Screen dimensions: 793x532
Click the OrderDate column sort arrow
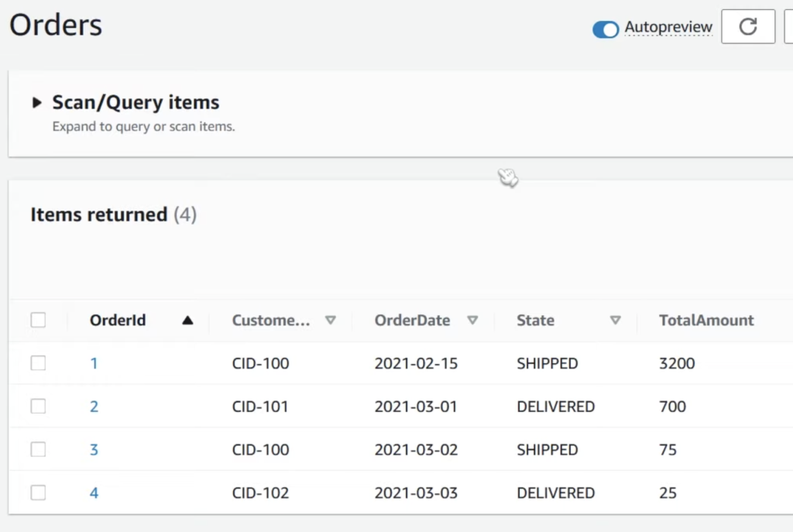(x=472, y=321)
